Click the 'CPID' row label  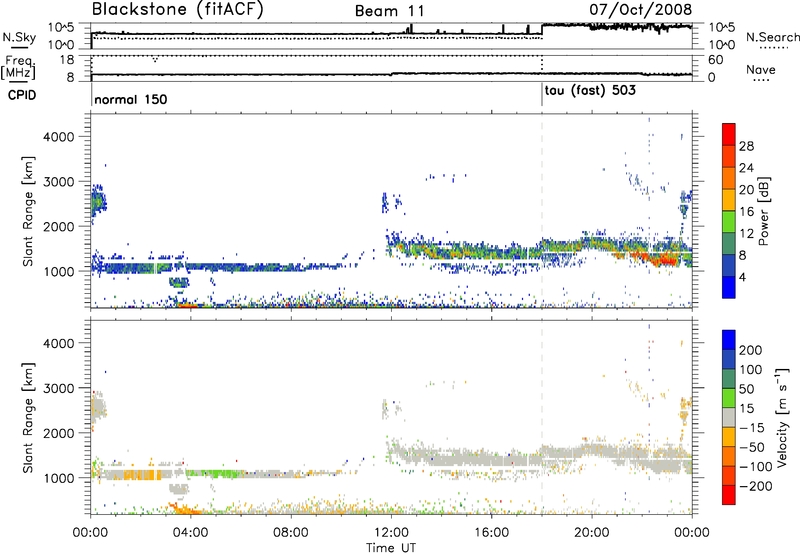[x=22, y=95]
